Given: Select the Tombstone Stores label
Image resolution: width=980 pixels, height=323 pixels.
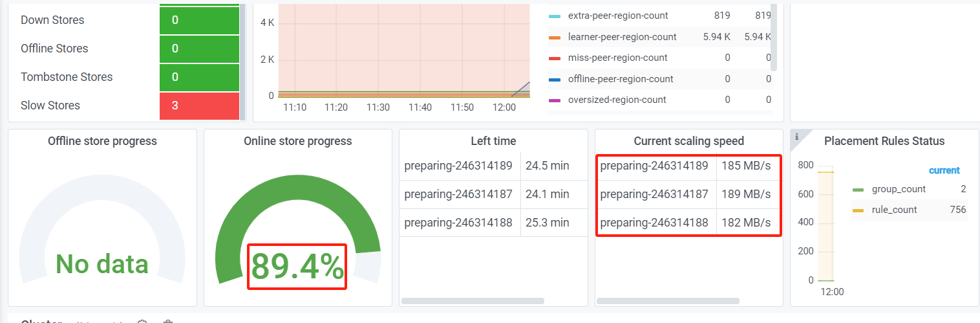Looking at the screenshot, I should [x=67, y=77].
